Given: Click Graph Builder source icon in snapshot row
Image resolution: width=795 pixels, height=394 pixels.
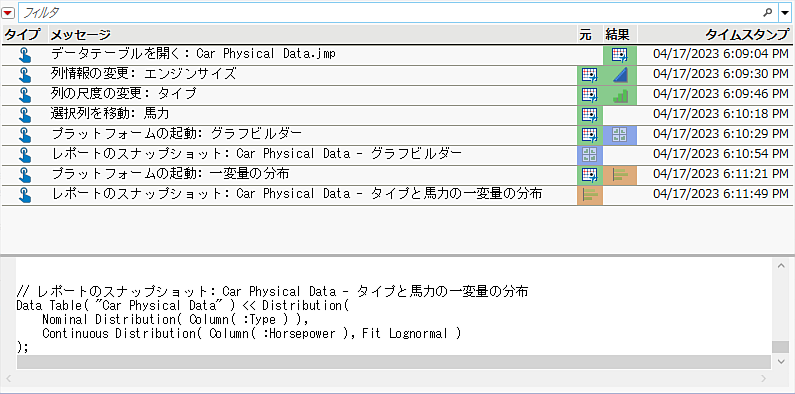Looking at the screenshot, I should point(590,155).
